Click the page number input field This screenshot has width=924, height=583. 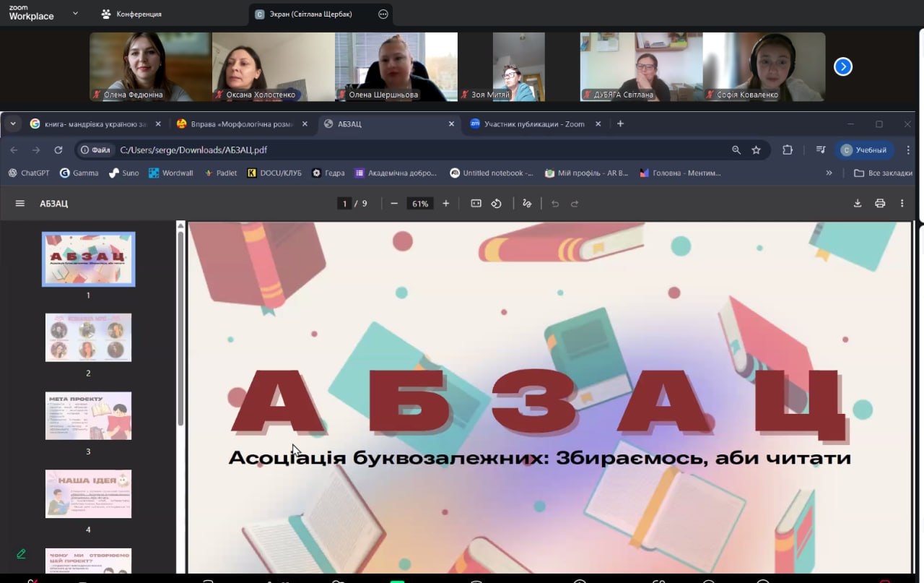coord(345,204)
